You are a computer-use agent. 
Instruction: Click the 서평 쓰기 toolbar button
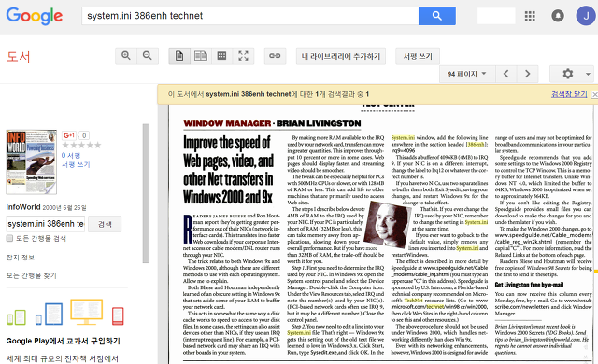418,56
